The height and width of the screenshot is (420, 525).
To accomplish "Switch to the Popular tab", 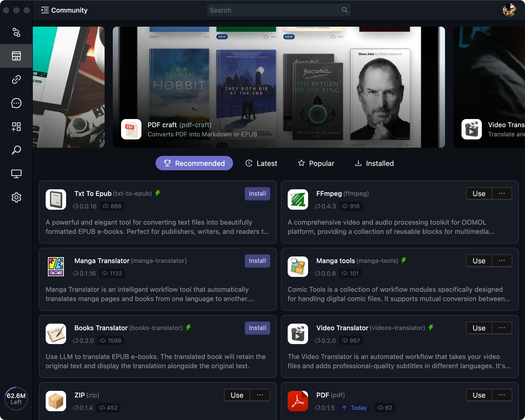I will 316,163.
